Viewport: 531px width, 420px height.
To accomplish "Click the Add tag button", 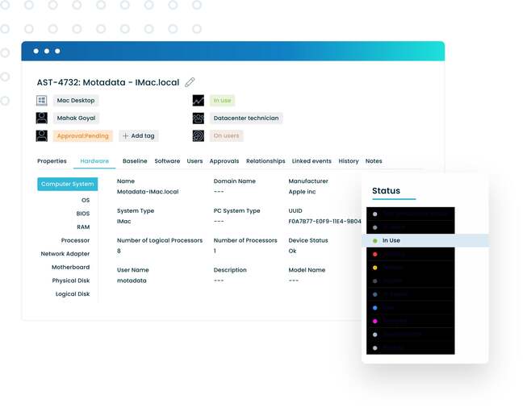I will [x=138, y=136].
